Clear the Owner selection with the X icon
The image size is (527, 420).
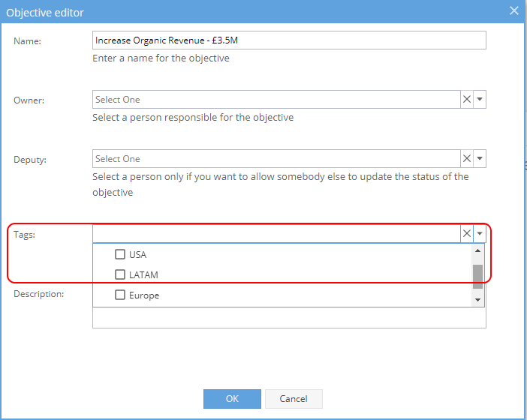click(x=467, y=100)
